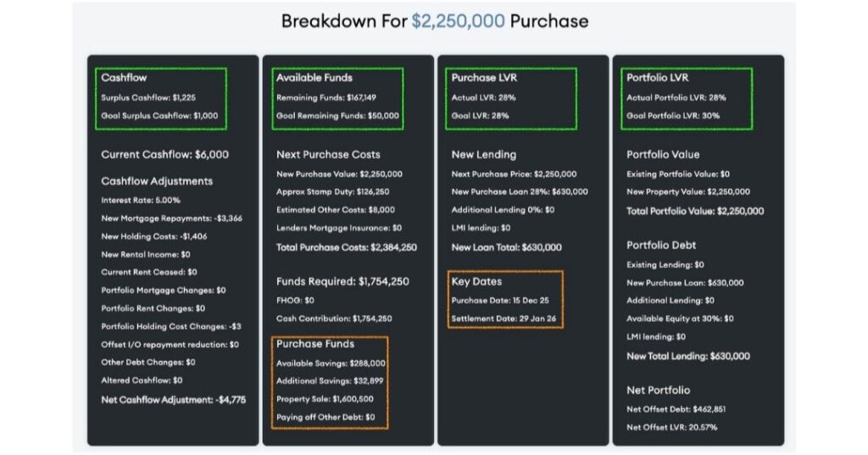Click the Current Cashflow $6,000 heading

click(x=164, y=155)
